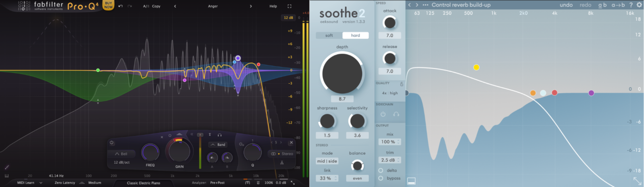Screen dimensions: 644x187
Task: Go to next Pro-Q preset arrow
Action: 251,7
